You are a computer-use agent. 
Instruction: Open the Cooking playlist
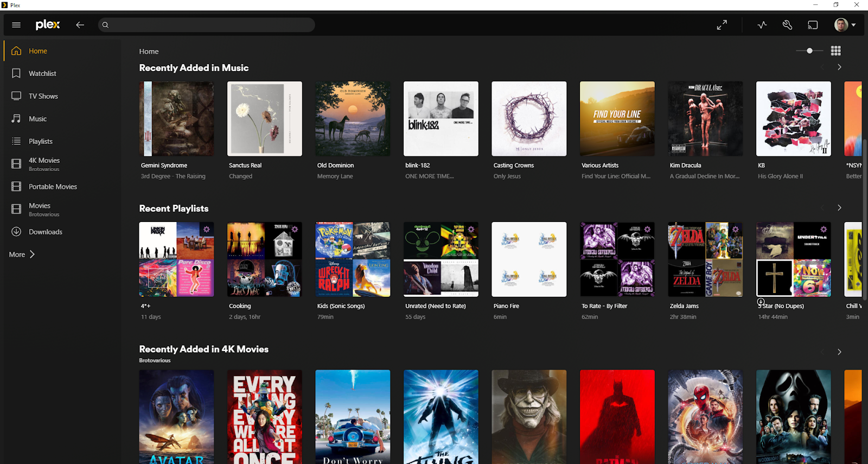point(265,259)
